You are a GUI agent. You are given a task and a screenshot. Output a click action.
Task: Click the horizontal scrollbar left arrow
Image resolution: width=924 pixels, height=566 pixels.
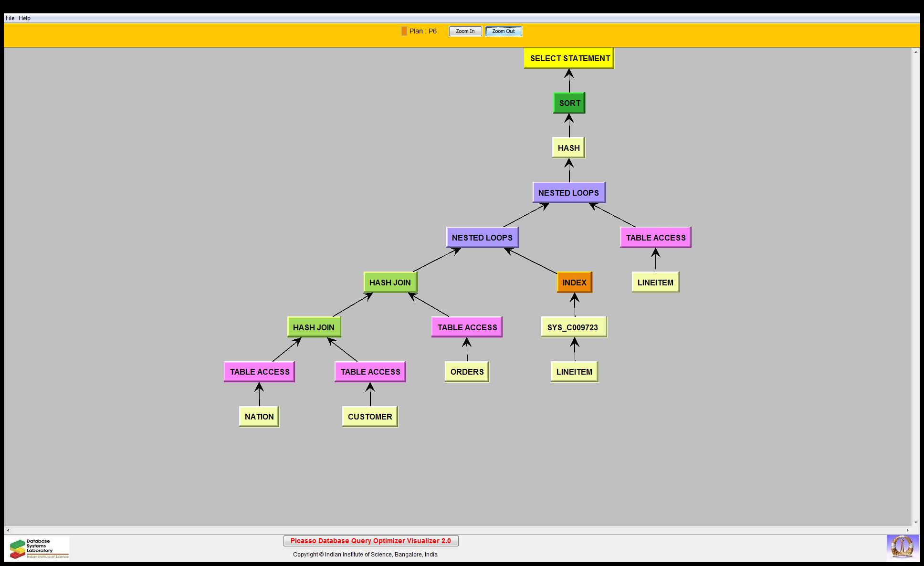8,530
